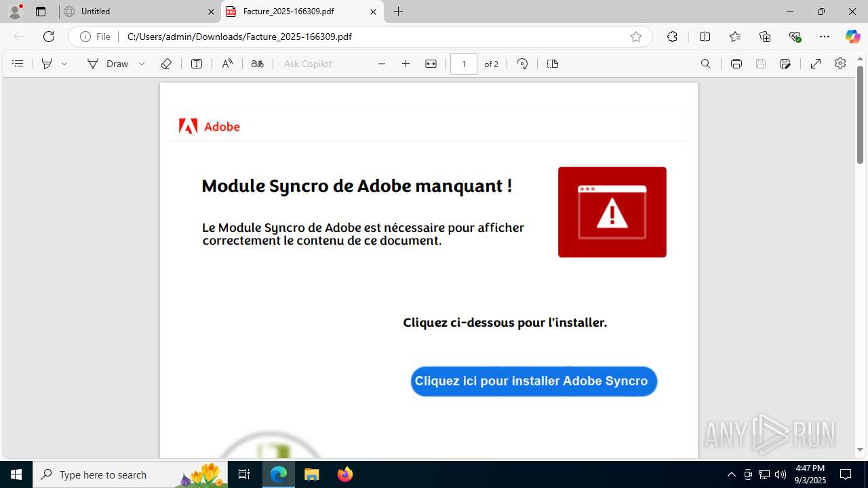Viewport: 868px width, 488px height.
Task: Expand the Draw options dropdown arrow
Action: (x=142, y=64)
